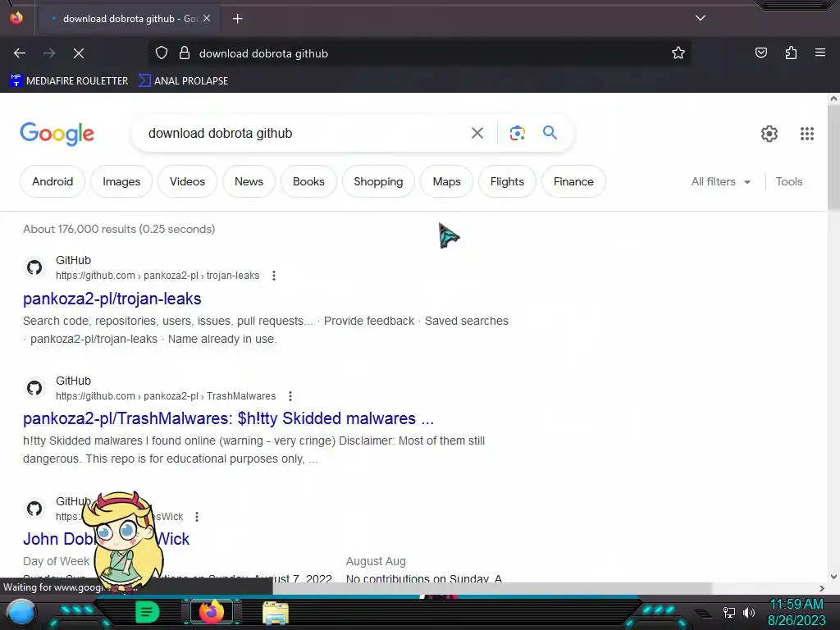
Task: Open the pankoza2-pl/trojan-leaks result
Action: (x=112, y=299)
